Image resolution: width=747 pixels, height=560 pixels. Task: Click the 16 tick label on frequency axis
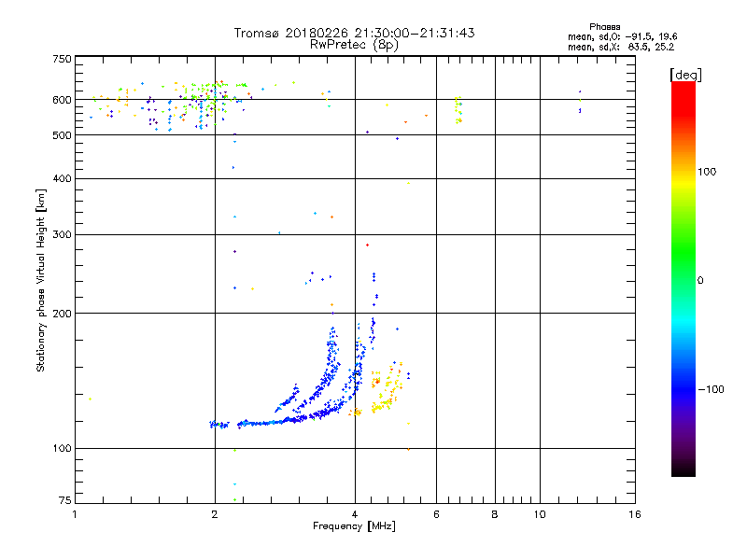pyautogui.click(x=635, y=514)
